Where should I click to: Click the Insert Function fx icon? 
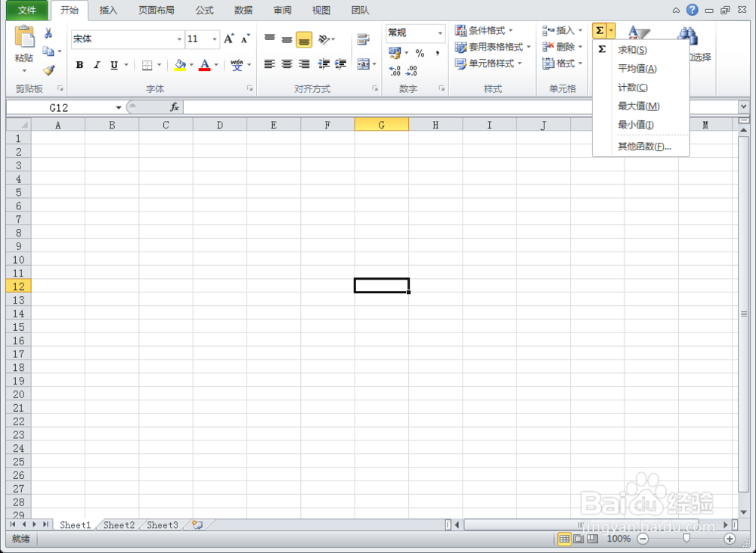(175, 107)
